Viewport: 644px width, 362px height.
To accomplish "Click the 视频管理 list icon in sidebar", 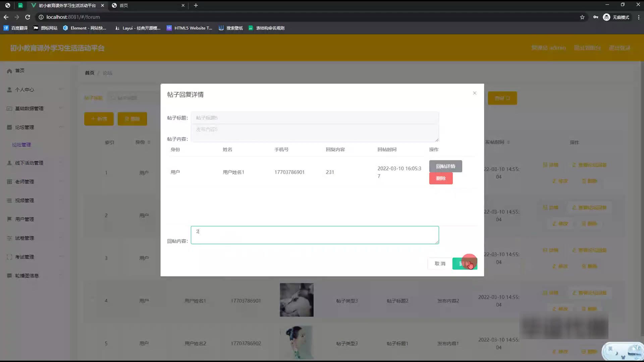I will pos(9,200).
